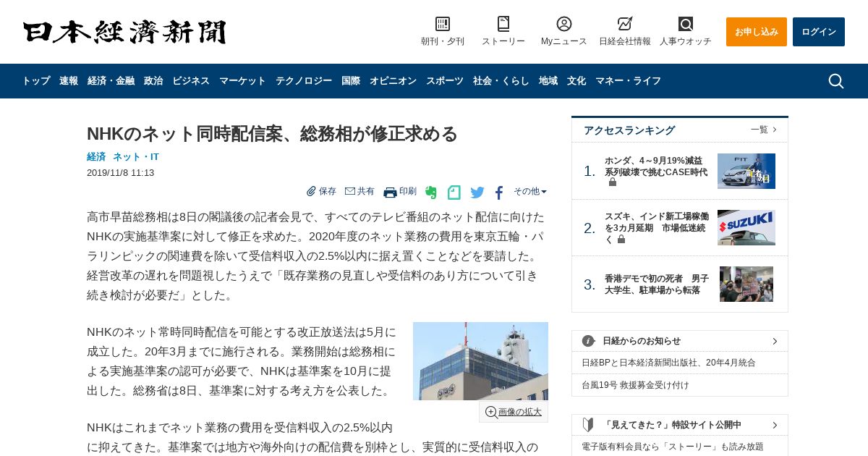This screenshot has height=456, width=868.
Task: Click the お申し込み orange button
Action: 757,32
